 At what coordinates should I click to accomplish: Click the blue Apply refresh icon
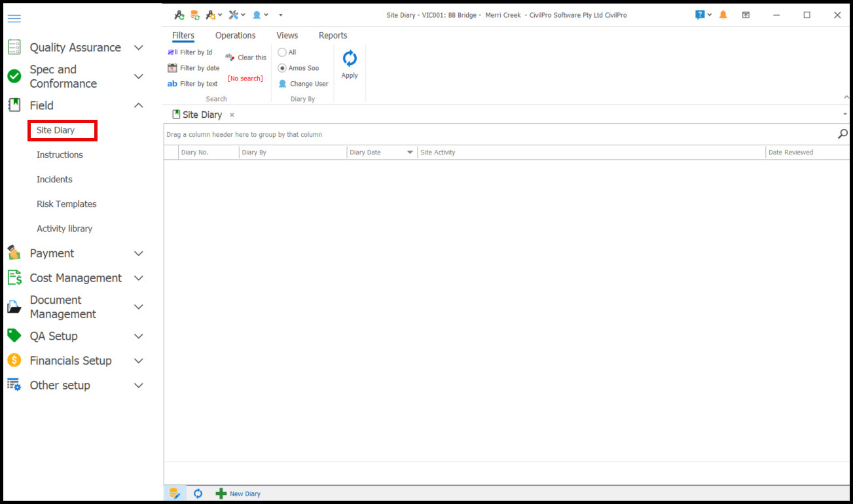(x=350, y=59)
